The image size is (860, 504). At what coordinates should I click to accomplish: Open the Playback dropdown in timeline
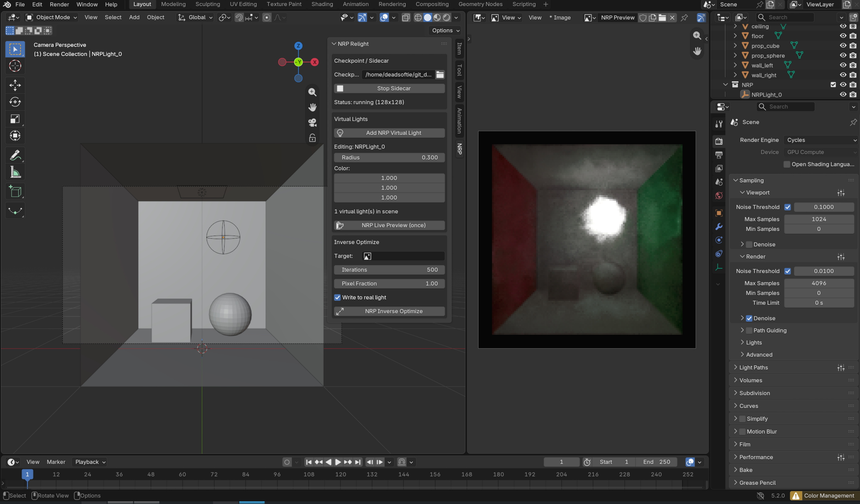pos(90,462)
